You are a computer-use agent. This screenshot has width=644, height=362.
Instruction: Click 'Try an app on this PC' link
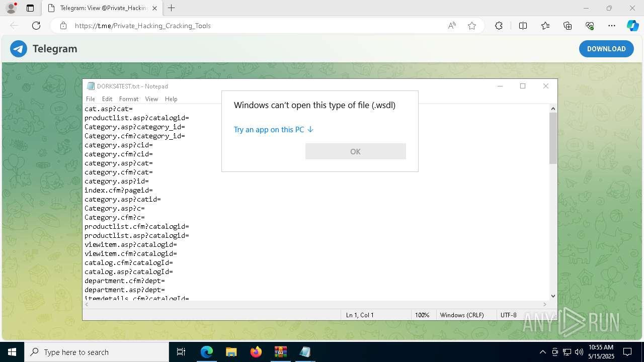point(274,130)
